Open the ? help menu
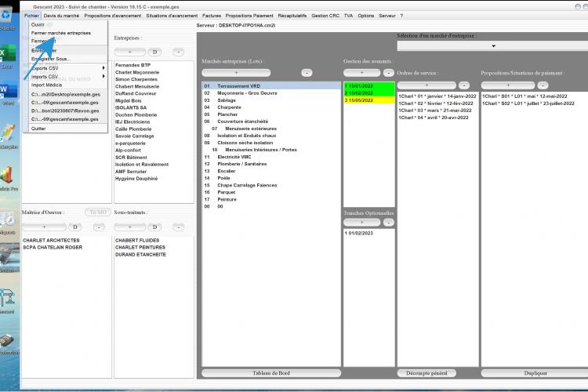 401,16
